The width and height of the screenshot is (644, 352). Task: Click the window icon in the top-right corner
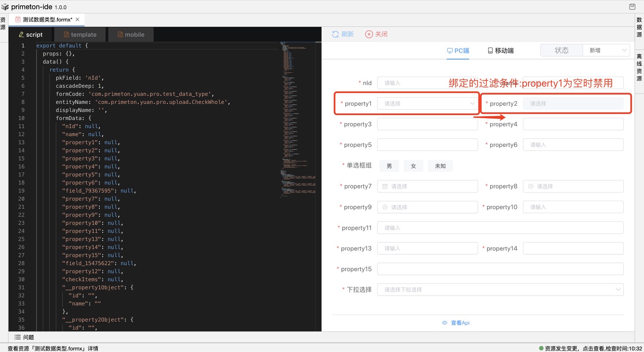pos(632,7)
